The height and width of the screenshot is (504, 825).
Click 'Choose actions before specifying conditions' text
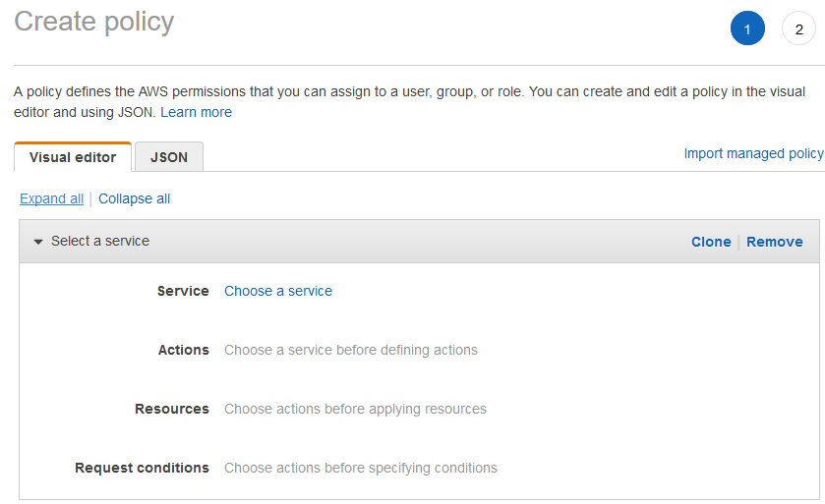361,468
